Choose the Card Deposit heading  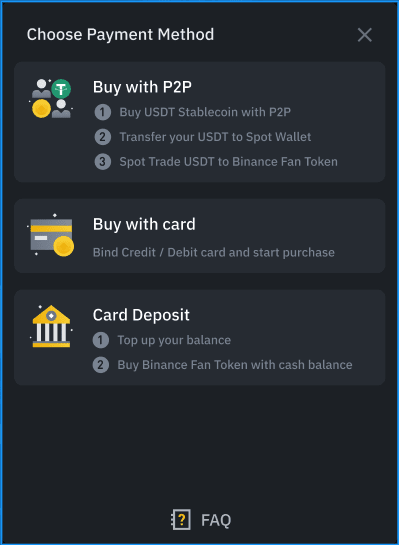coord(141,315)
